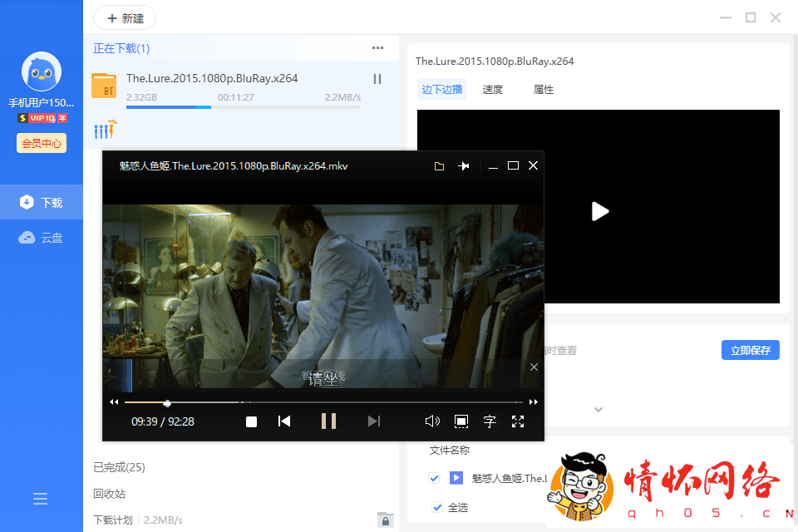Click 下载计划 download plan link
The height and width of the screenshot is (532, 798).
[112, 520]
